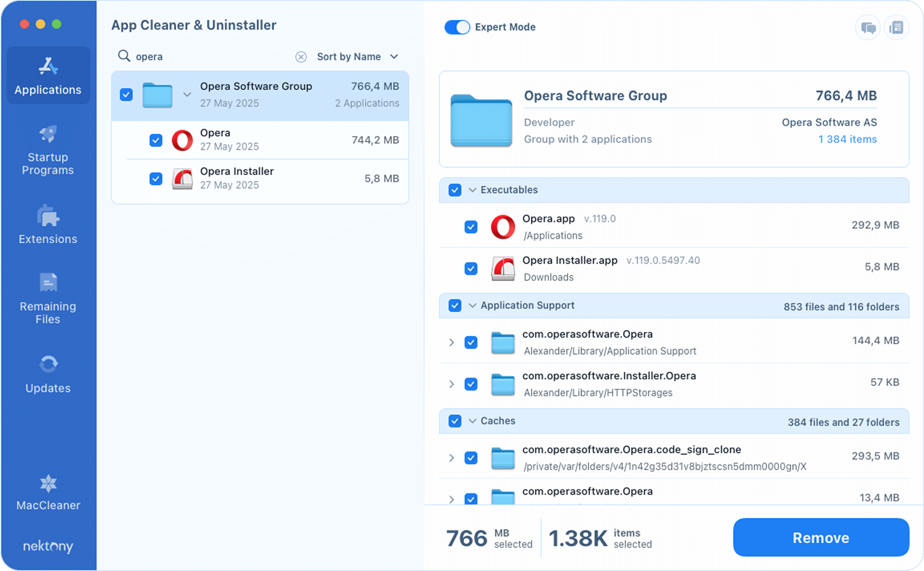Open the list panel icon at top right
The image size is (924, 571).
coord(897,28)
